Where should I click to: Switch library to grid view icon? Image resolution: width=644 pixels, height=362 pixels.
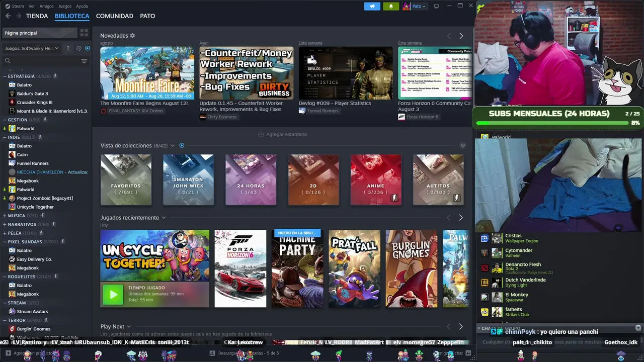click(84, 33)
